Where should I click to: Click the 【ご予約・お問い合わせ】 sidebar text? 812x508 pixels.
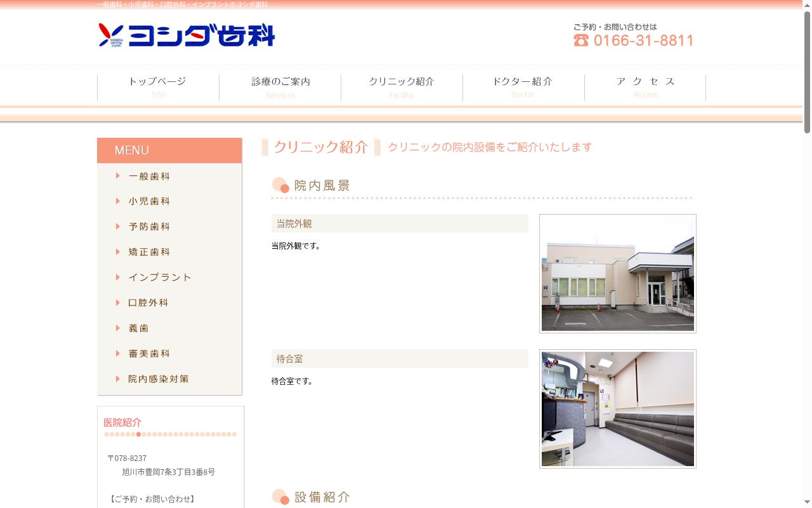(152, 499)
